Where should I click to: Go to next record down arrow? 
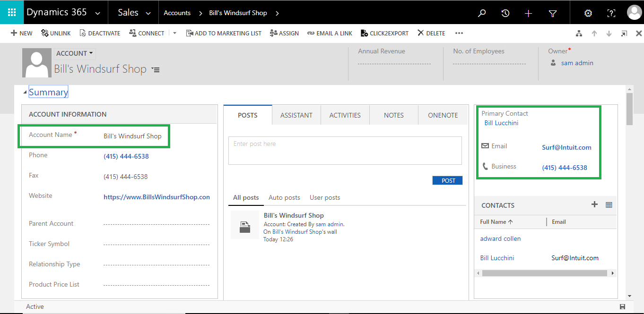(609, 34)
